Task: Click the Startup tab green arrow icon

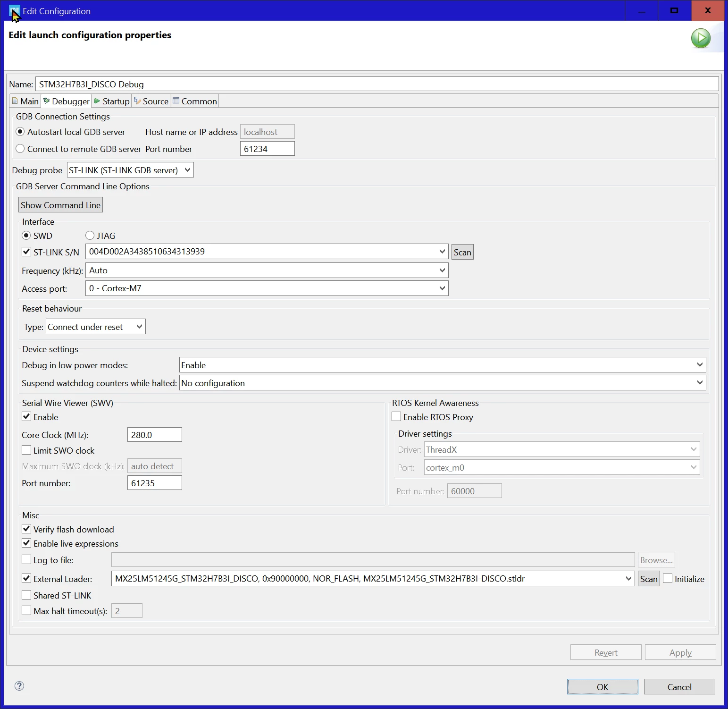Action: (97, 101)
